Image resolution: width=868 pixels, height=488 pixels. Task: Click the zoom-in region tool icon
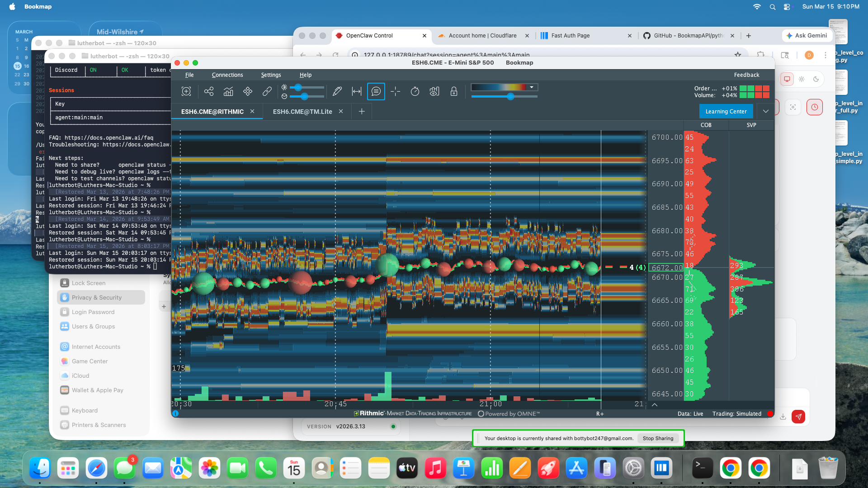point(186,92)
